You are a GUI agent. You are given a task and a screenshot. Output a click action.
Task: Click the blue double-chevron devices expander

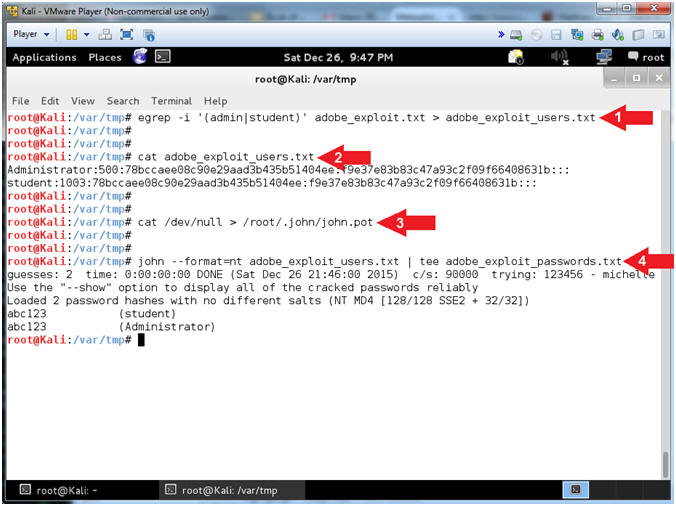(x=501, y=34)
